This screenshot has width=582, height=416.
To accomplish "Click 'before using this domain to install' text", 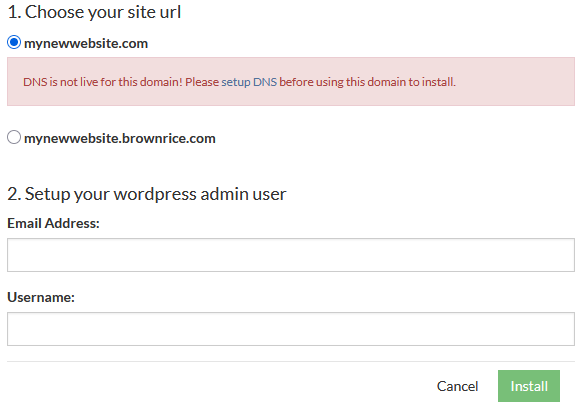I will pyautogui.click(x=367, y=82).
